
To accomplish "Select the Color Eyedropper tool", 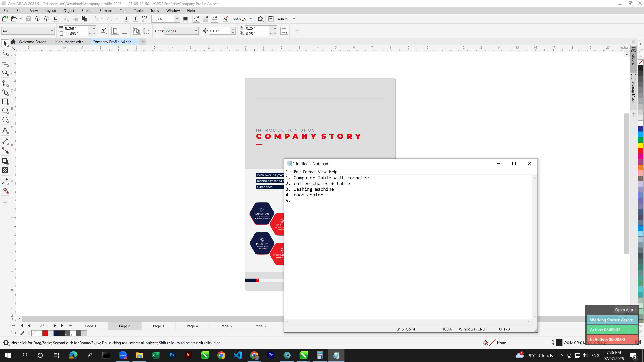I will tap(5, 181).
